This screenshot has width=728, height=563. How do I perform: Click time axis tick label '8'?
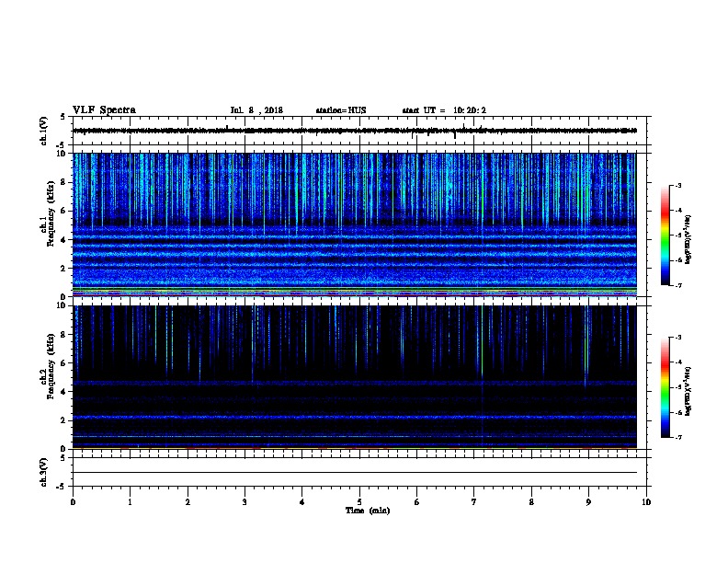531,501
